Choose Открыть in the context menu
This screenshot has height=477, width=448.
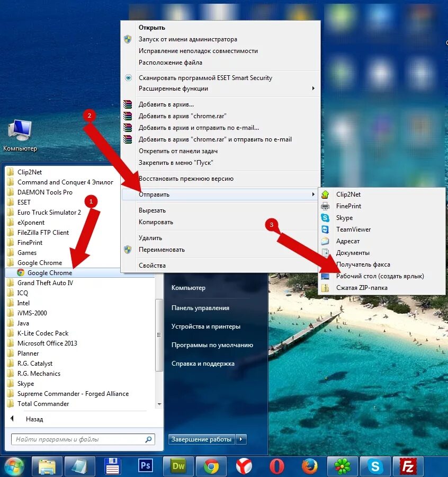pyautogui.click(x=152, y=28)
